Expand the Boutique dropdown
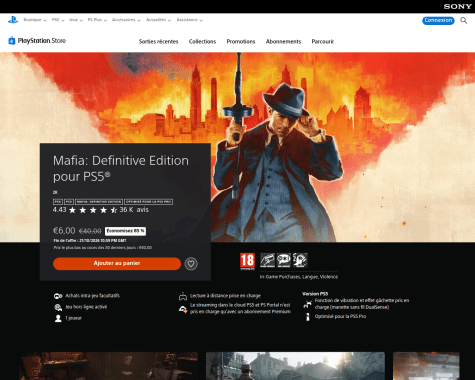 [35, 20]
